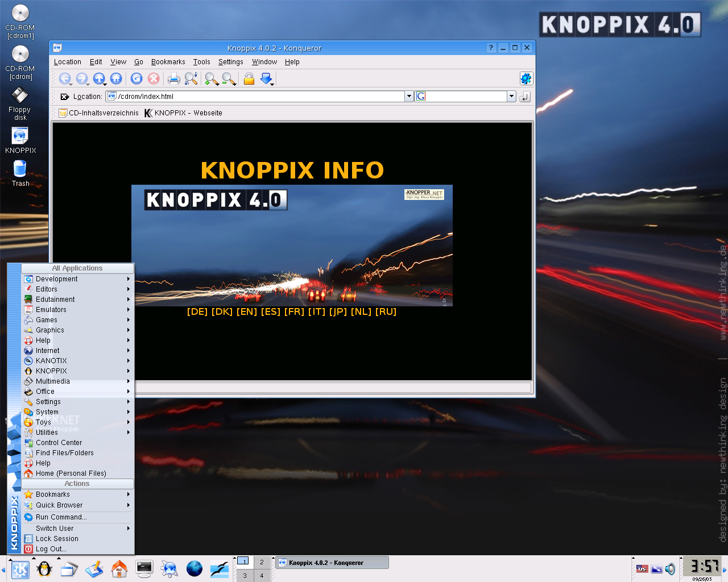Open the Home folder icon in the panel

point(119,569)
